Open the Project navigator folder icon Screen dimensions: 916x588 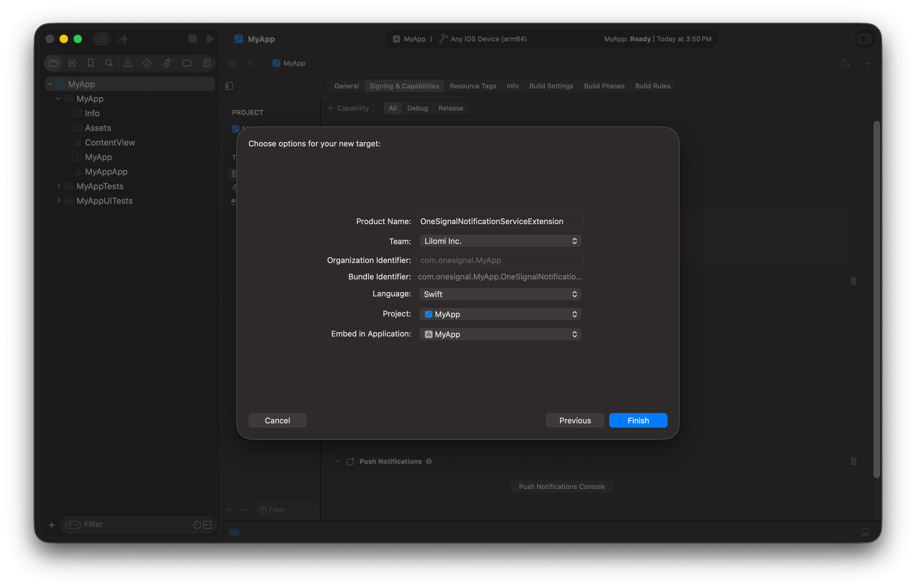53,63
